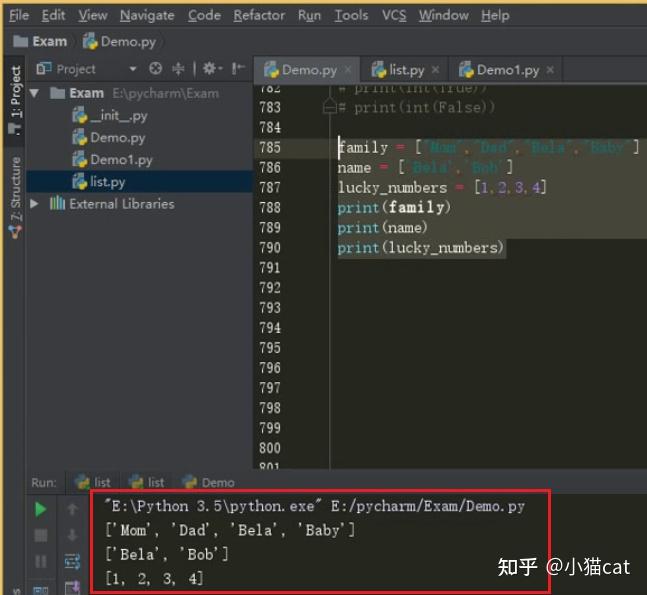Image resolution: width=647 pixels, height=595 pixels.
Task: Open the Tools menu
Action: click(x=351, y=15)
